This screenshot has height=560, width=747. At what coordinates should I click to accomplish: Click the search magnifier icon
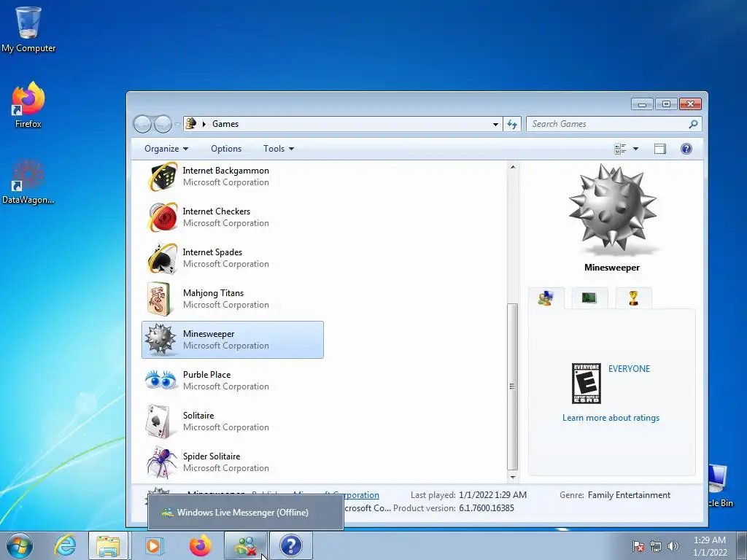693,124
